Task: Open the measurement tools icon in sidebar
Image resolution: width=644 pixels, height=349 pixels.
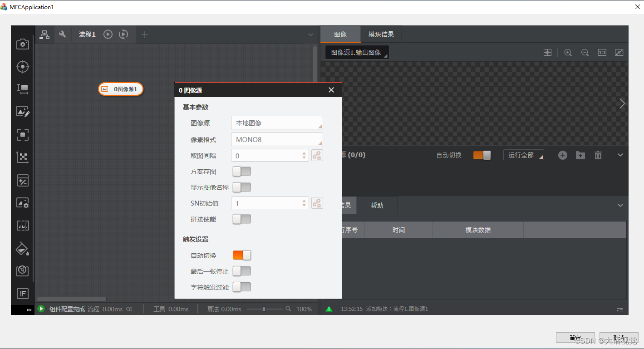Action: [23, 89]
